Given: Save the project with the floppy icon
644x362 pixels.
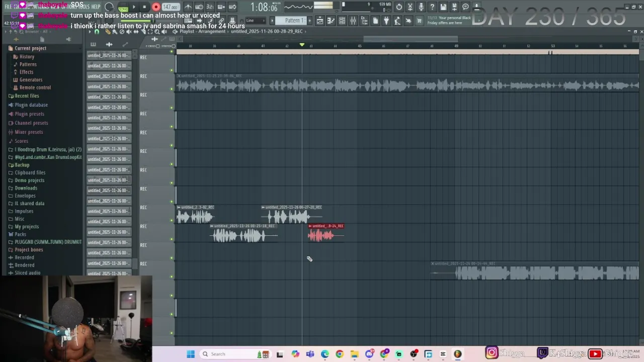Looking at the screenshot, I should [x=443, y=7].
